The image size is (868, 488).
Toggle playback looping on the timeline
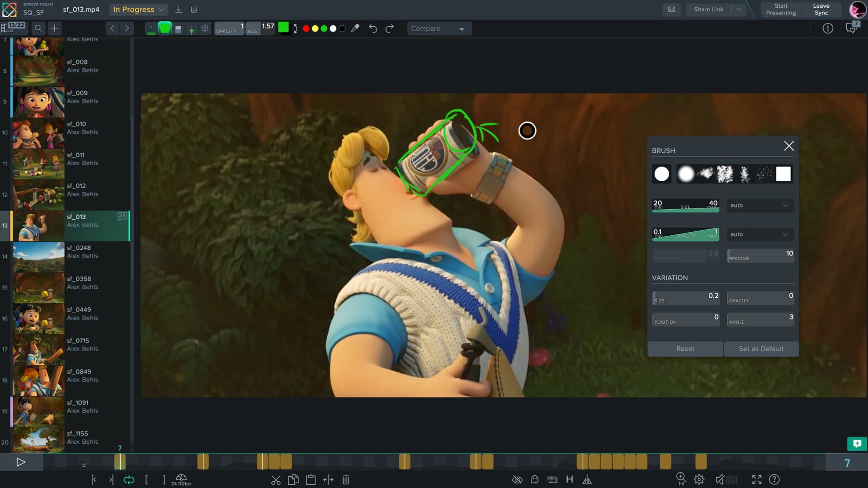point(130,480)
